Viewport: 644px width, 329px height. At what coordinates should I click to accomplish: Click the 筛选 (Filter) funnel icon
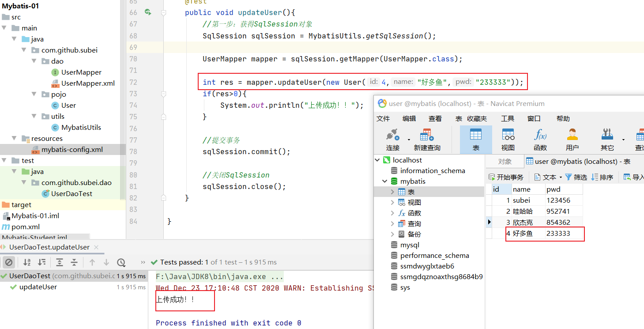click(x=569, y=177)
